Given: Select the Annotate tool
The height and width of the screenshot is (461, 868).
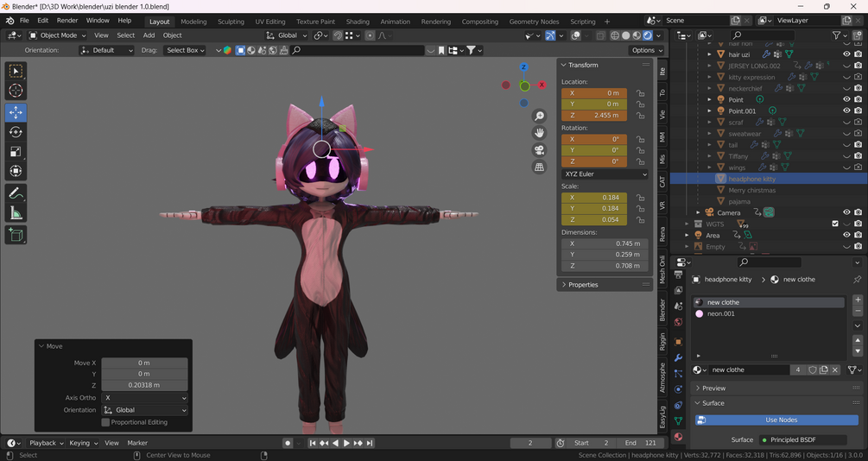Looking at the screenshot, I should click(x=16, y=193).
